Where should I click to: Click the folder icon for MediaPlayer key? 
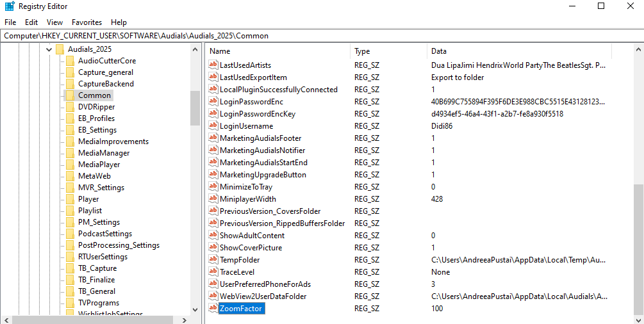70,165
